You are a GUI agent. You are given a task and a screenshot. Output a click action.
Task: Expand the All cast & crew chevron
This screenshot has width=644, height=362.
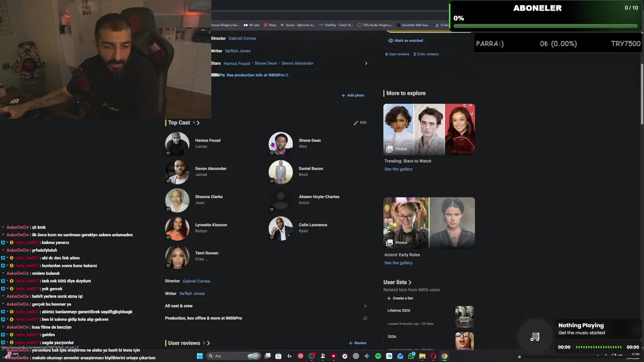pyautogui.click(x=365, y=306)
